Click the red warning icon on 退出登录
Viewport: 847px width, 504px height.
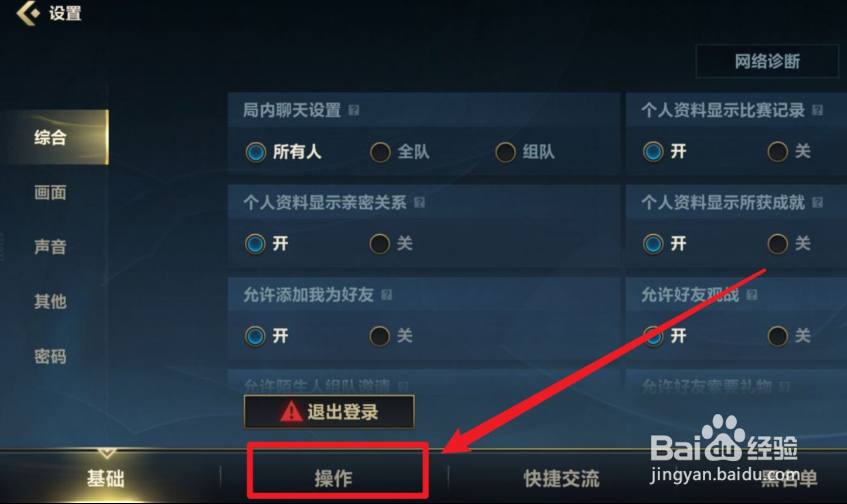pyautogui.click(x=291, y=412)
